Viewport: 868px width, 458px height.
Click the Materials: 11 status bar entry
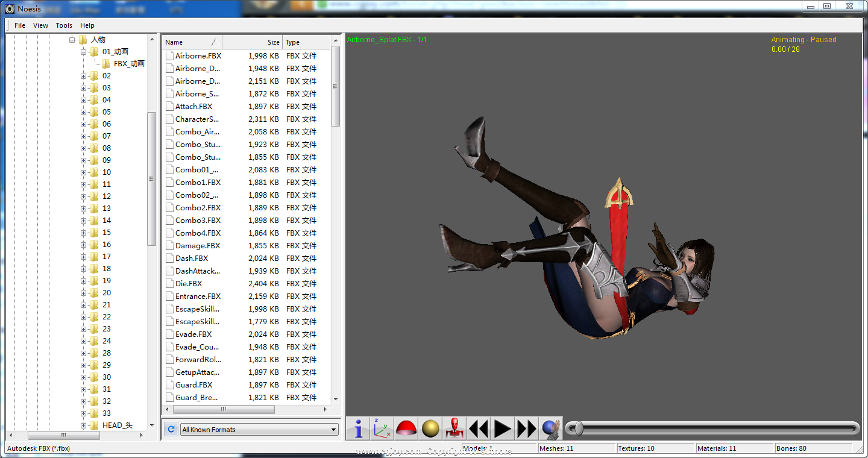pyautogui.click(x=734, y=448)
